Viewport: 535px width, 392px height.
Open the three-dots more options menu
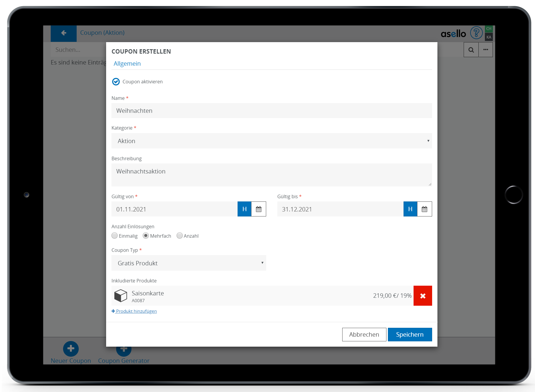485,50
